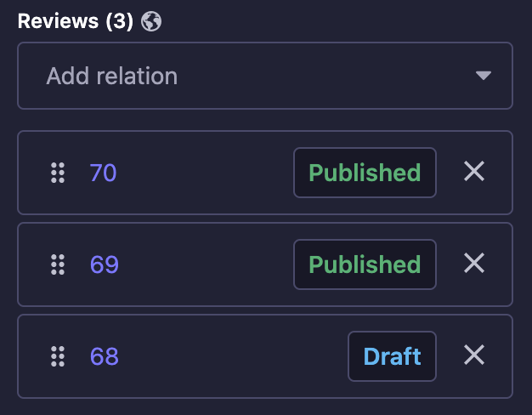Screen dimensions: 532x415
Task: Click the drag handle for relation 69
Action: pyautogui.click(x=58, y=264)
